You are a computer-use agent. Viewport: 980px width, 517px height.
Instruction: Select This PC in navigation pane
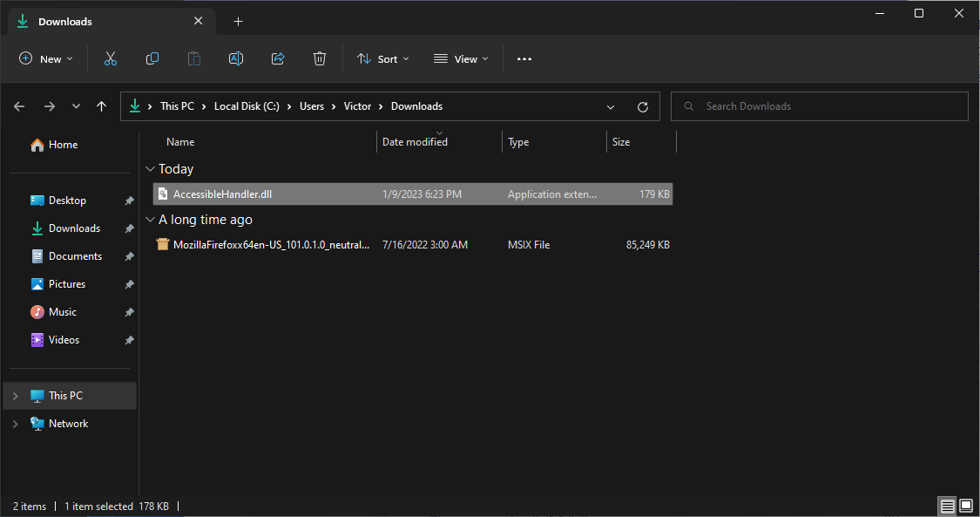point(70,396)
